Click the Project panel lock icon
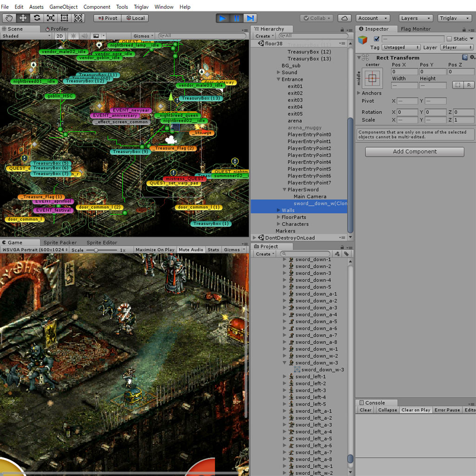Screen dimensions: 476x476 [342, 247]
